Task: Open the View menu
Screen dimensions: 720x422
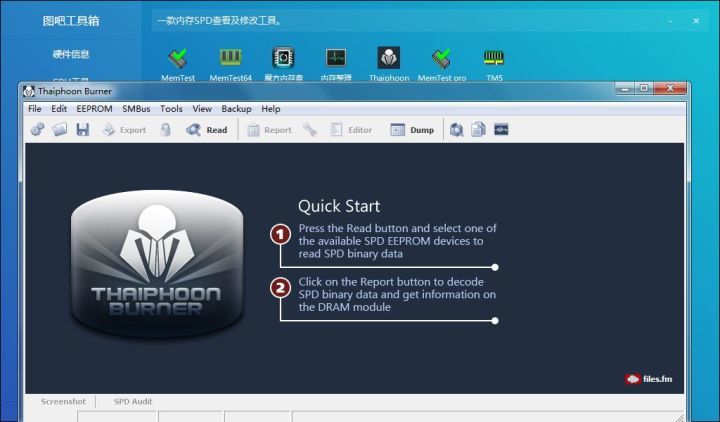Action: coord(202,109)
